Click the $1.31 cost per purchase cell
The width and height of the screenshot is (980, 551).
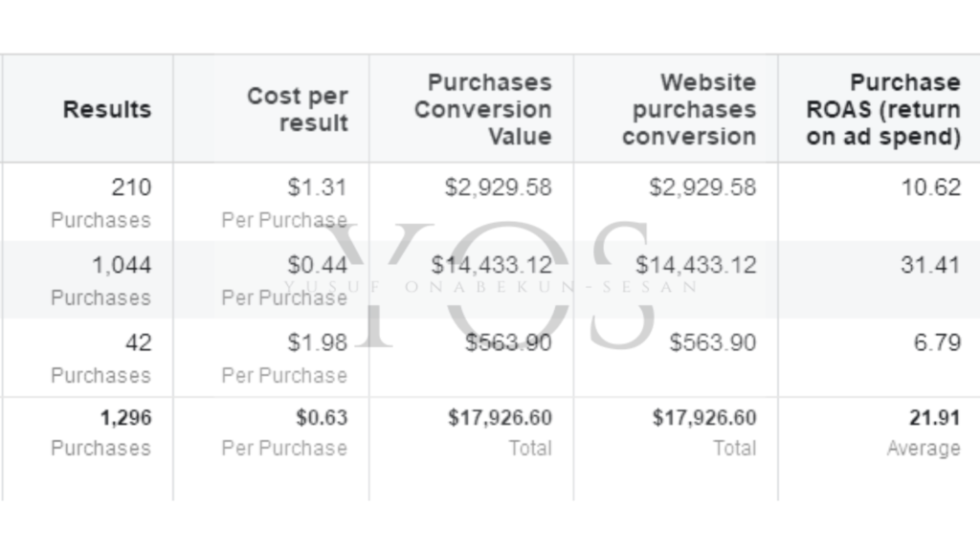[x=271, y=202]
